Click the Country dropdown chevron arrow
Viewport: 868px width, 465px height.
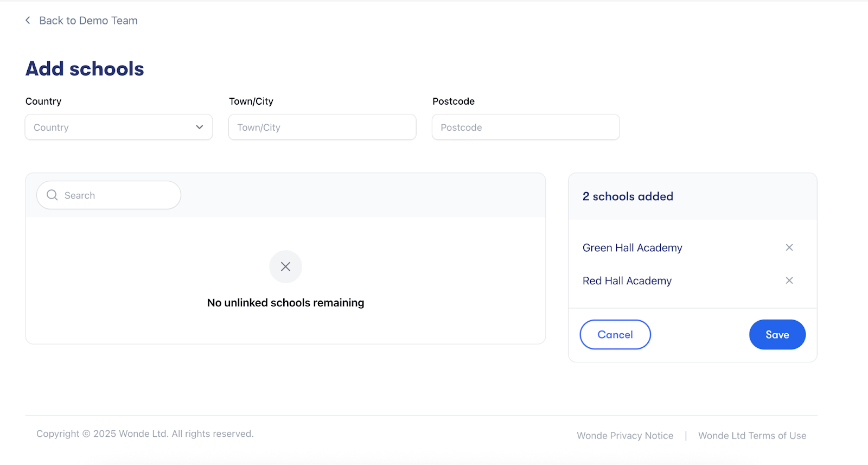[x=200, y=128]
